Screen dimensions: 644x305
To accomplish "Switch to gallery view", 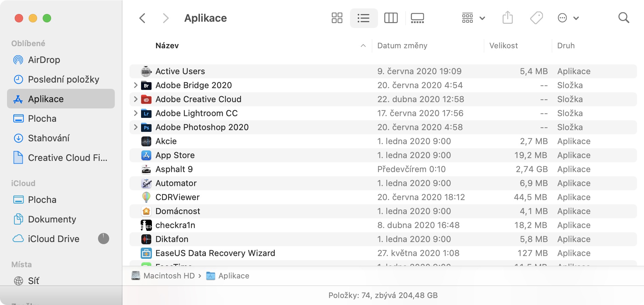I will point(417,18).
